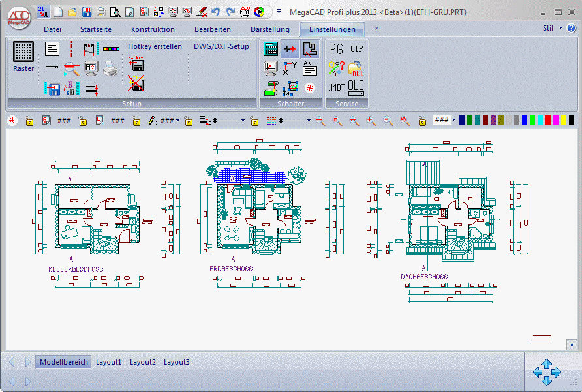
Task: Create a new drawing with the blank page icon
Action: [x=58, y=12]
